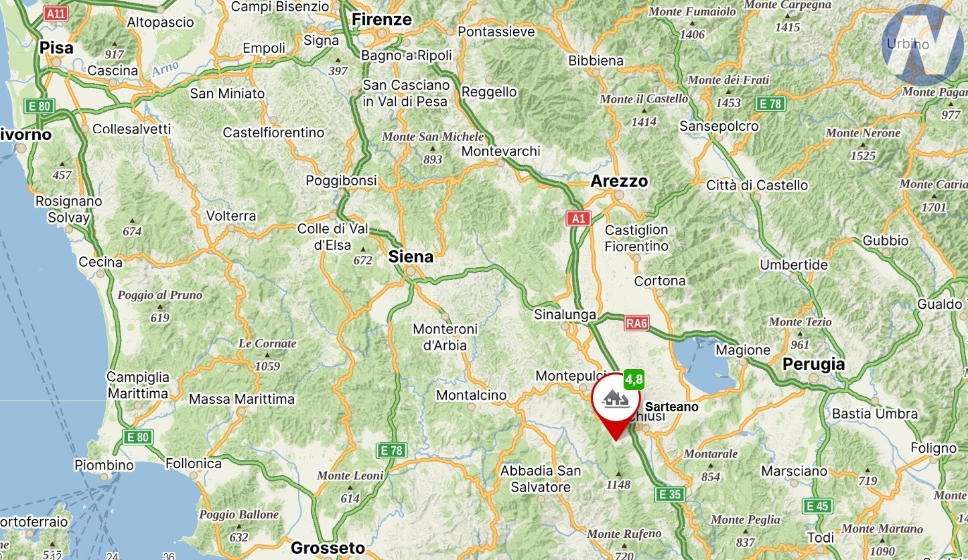
Task: Select the Sarteano place label
Action: (x=671, y=407)
